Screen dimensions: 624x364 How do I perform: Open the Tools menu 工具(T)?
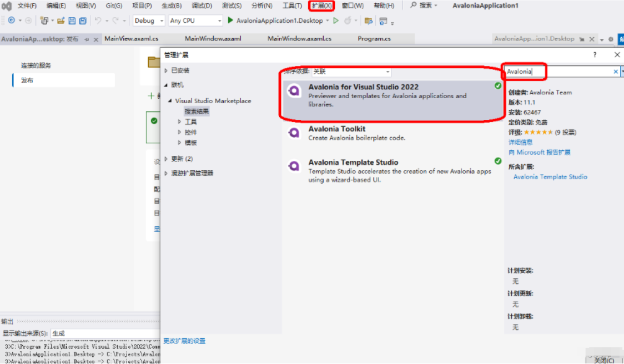292,6
